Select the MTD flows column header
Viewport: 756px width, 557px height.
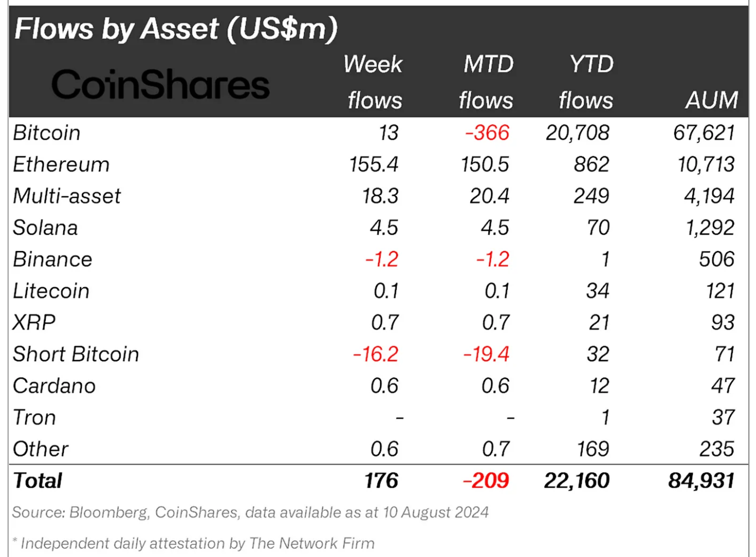click(x=487, y=82)
